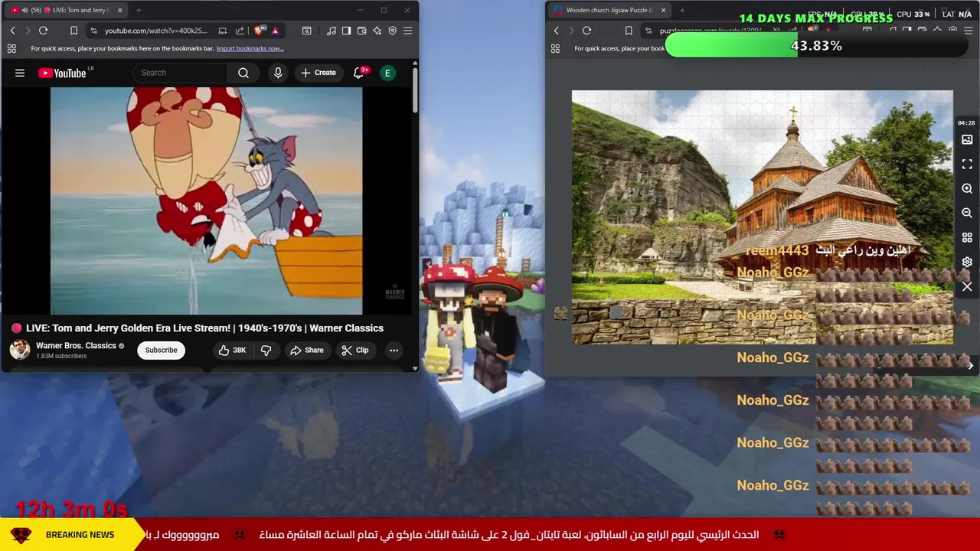Open Brave Wallet in YouTube window
980x551 pixels.
361,31
